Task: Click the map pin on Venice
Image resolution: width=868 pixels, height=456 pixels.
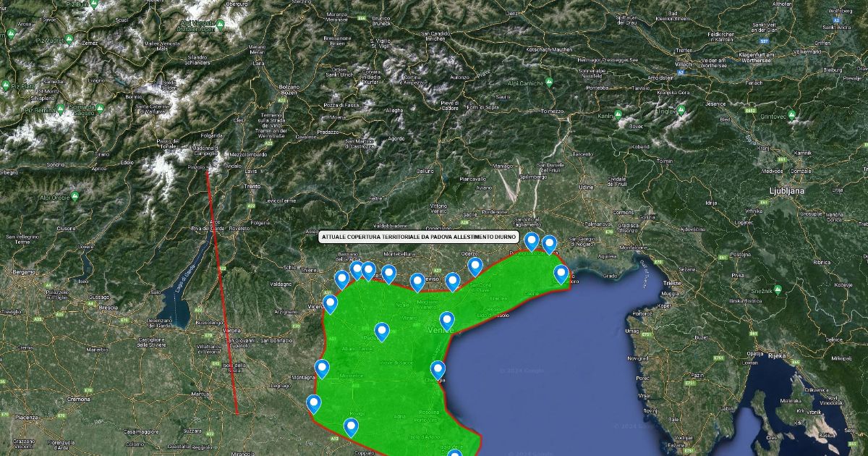Action: (447, 320)
